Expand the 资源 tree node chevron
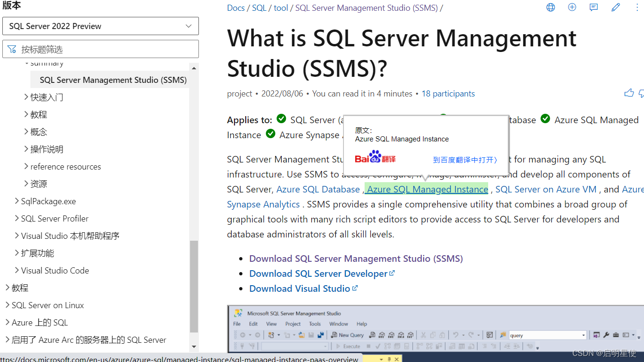This screenshot has width=644, height=362. click(26, 184)
